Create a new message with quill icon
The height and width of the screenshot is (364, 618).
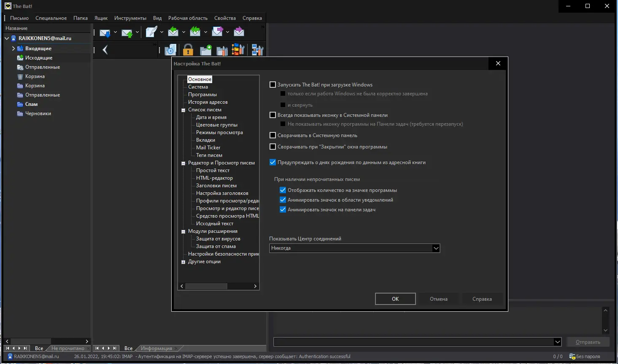point(151,32)
